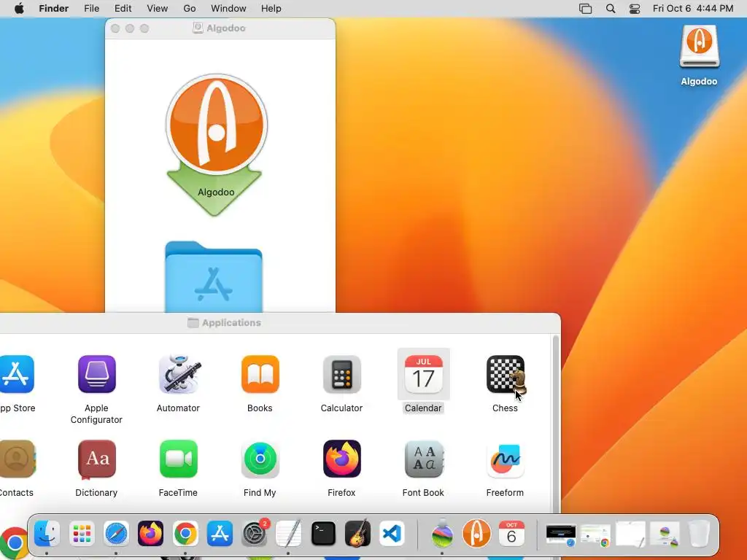Click the Applications folder shortcut in Algodoo window
This screenshot has height=560, width=747.
pyautogui.click(x=214, y=276)
